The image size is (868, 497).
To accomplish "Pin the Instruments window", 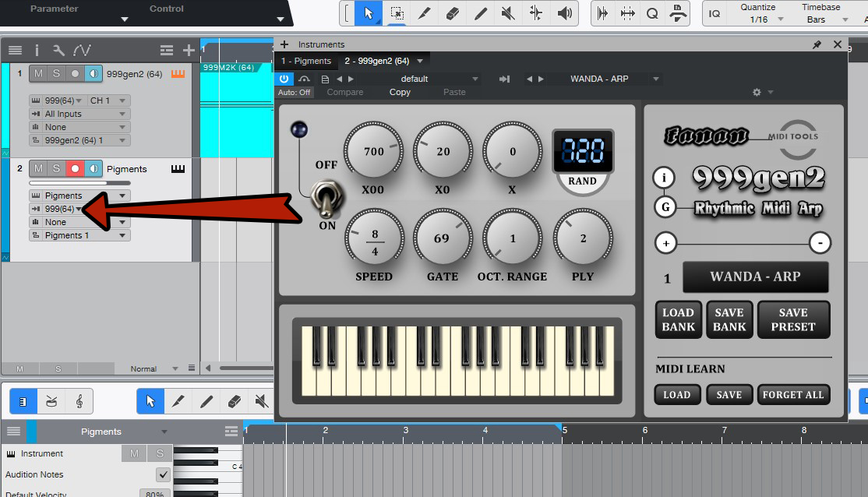I will click(817, 44).
